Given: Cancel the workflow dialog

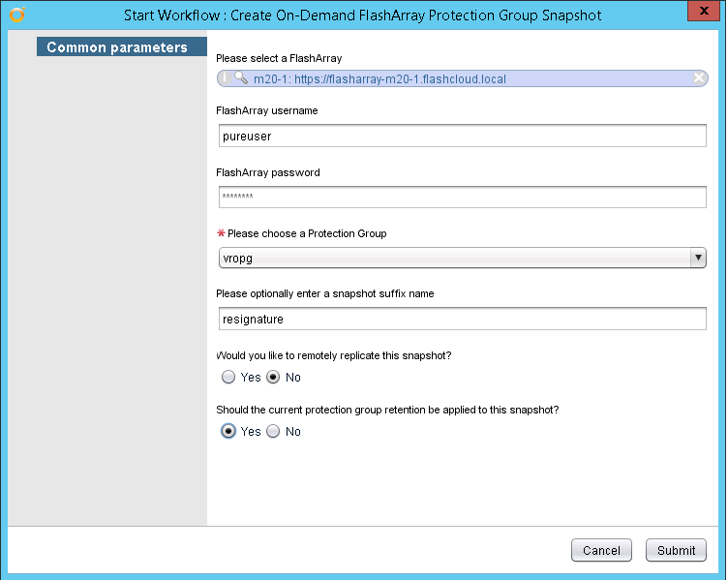Looking at the screenshot, I should pos(601,550).
